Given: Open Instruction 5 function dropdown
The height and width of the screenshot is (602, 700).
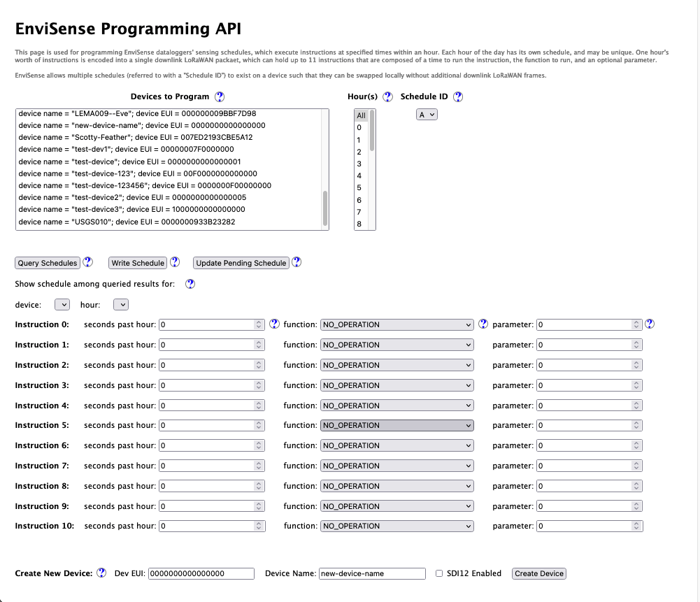Looking at the screenshot, I should click(x=397, y=425).
